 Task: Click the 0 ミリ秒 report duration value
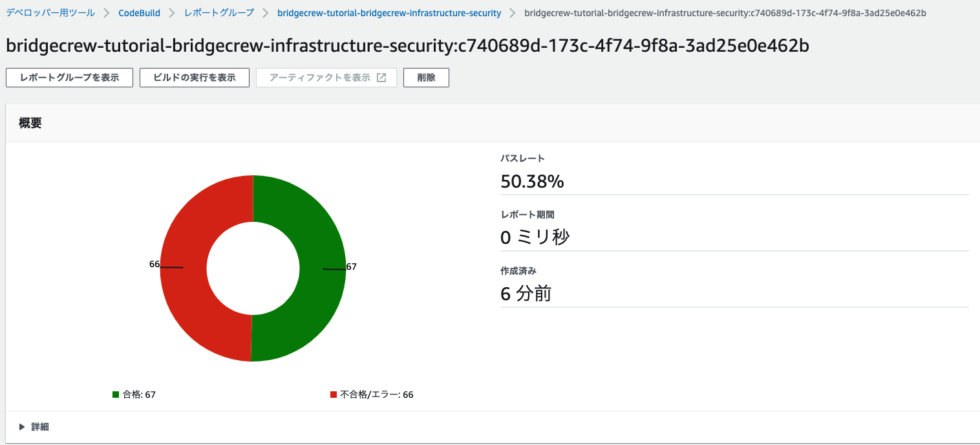[x=535, y=238]
